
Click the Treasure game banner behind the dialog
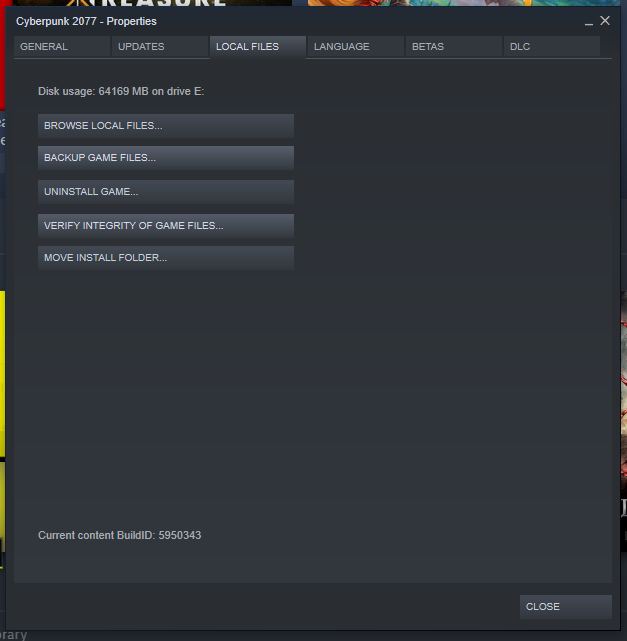pos(152,3)
